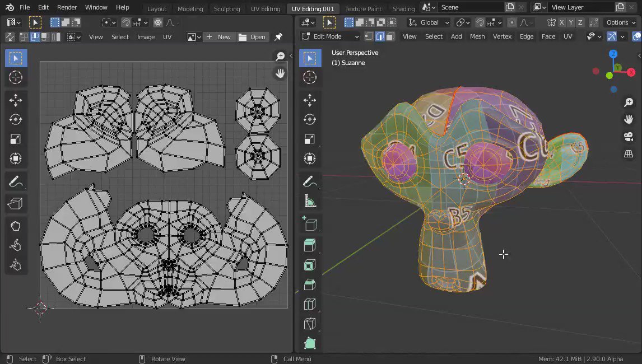This screenshot has width=642, height=364.
Task: Open the Edit Mode dropdown
Action: coord(330,36)
